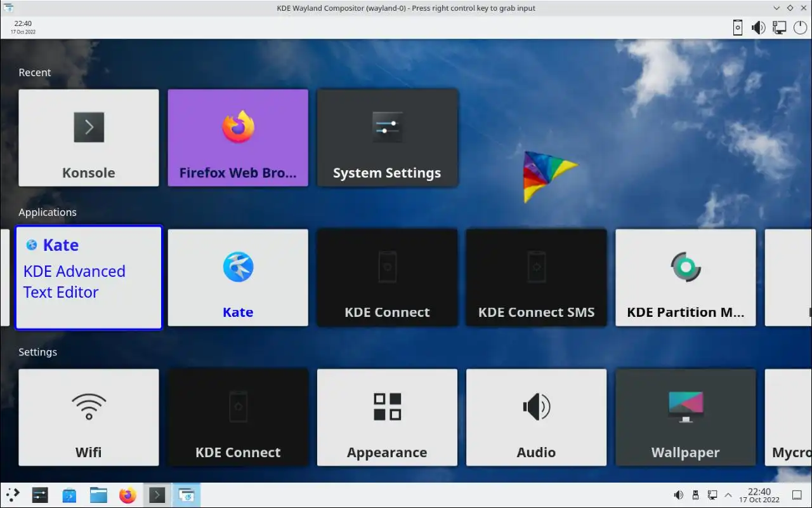
Task: Click the phone settings icon in top panel
Action: [x=738, y=28]
